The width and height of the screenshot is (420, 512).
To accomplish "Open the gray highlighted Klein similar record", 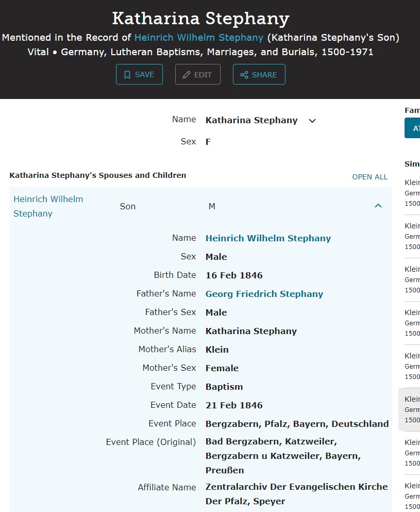I will click(x=411, y=409).
